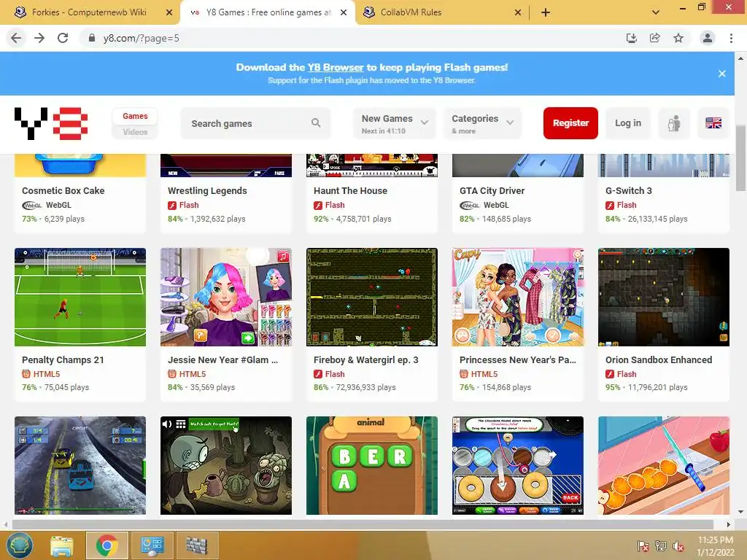The height and width of the screenshot is (560, 747).
Task: Switch to the Videos toggle
Action: pyautogui.click(x=135, y=132)
